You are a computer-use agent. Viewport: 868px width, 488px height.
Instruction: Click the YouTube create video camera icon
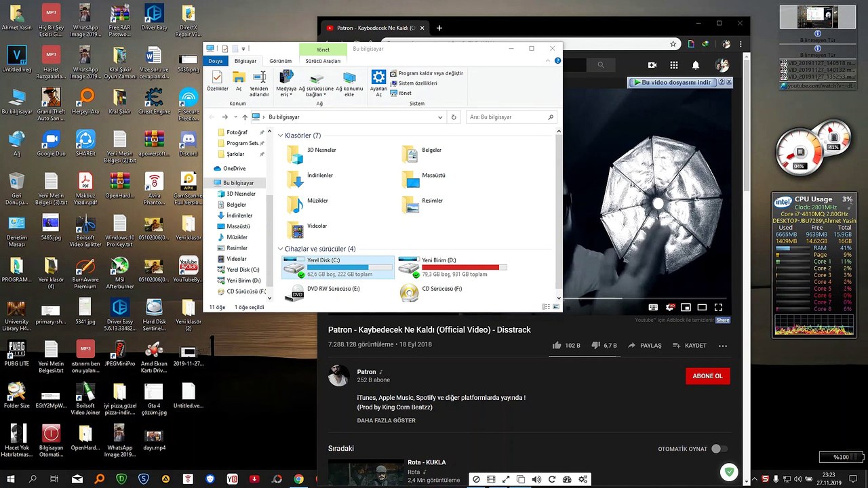(x=652, y=65)
